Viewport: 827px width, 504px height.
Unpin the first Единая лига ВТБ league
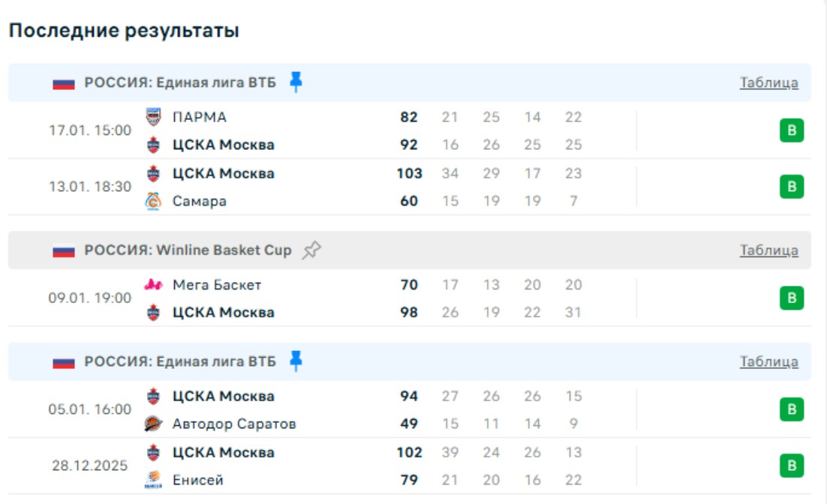coord(296,82)
